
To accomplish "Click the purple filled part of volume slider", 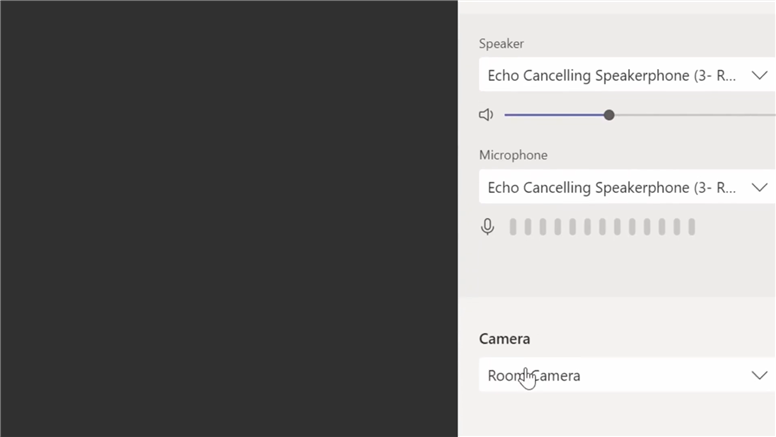I will [x=555, y=115].
